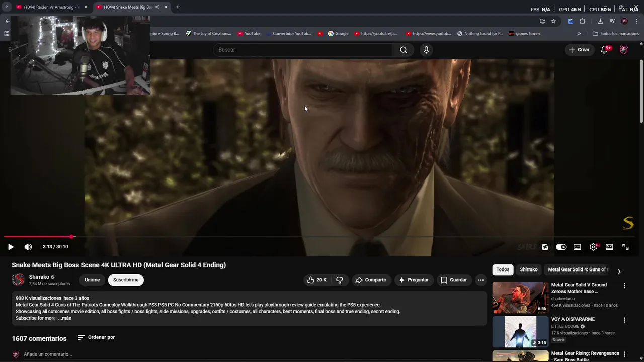This screenshot has width=644, height=362.
Task: Open the Chrome three-dot menu
Action: (x=636, y=21)
